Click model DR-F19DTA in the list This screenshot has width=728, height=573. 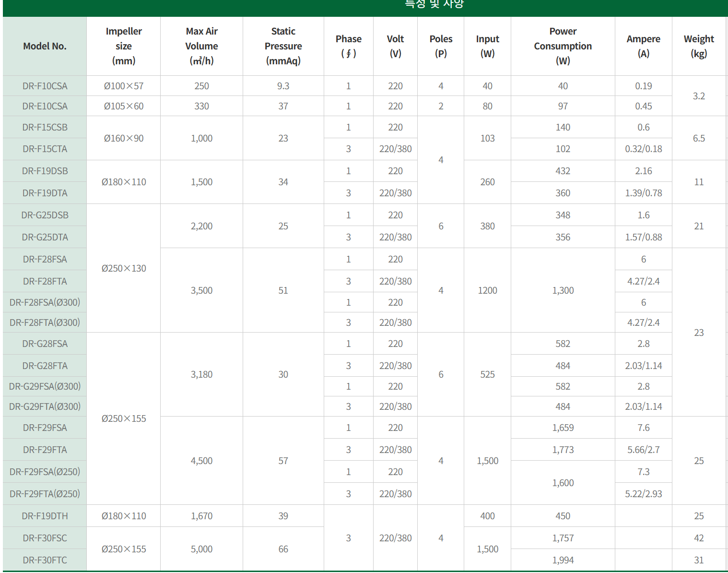coord(45,193)
